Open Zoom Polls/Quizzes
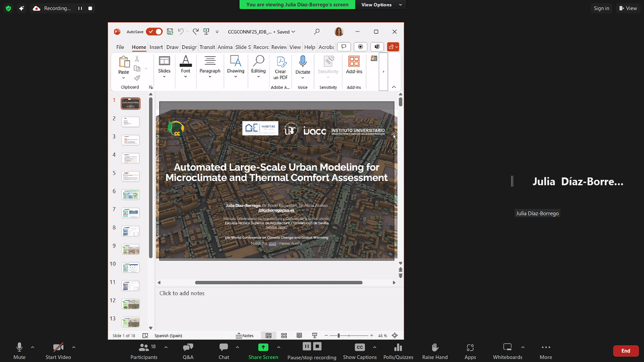Viewport: 644px width, 362px height. 398,351
